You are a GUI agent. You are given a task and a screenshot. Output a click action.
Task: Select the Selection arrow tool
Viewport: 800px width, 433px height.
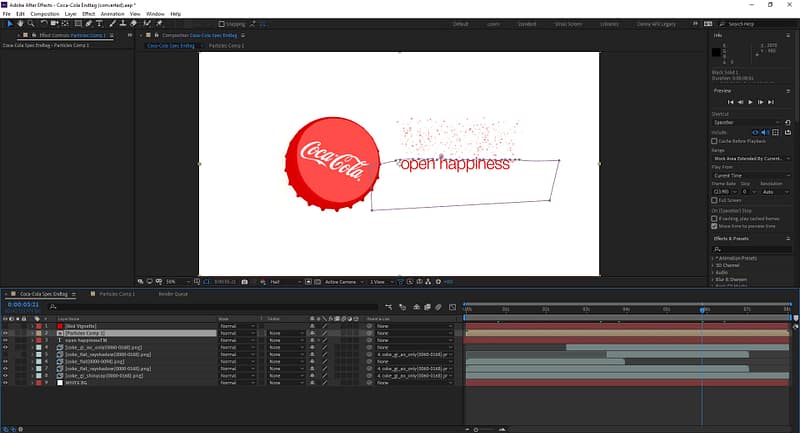coord(10,23)
